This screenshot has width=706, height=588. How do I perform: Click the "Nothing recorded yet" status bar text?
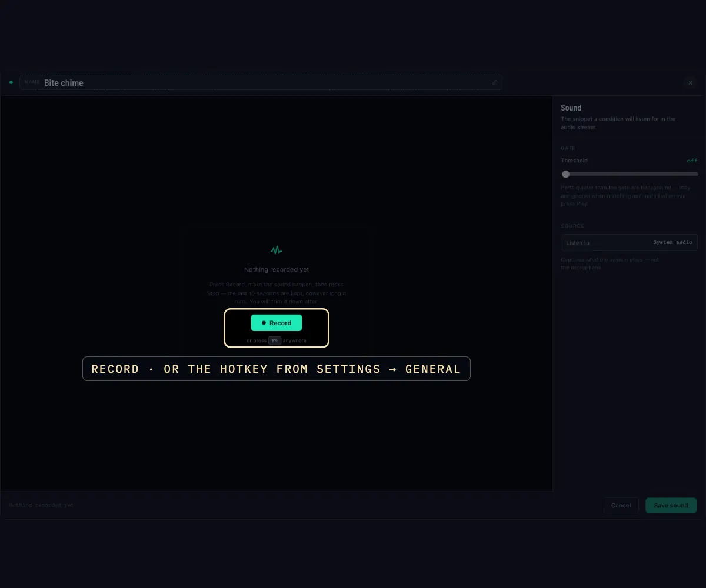42,505
